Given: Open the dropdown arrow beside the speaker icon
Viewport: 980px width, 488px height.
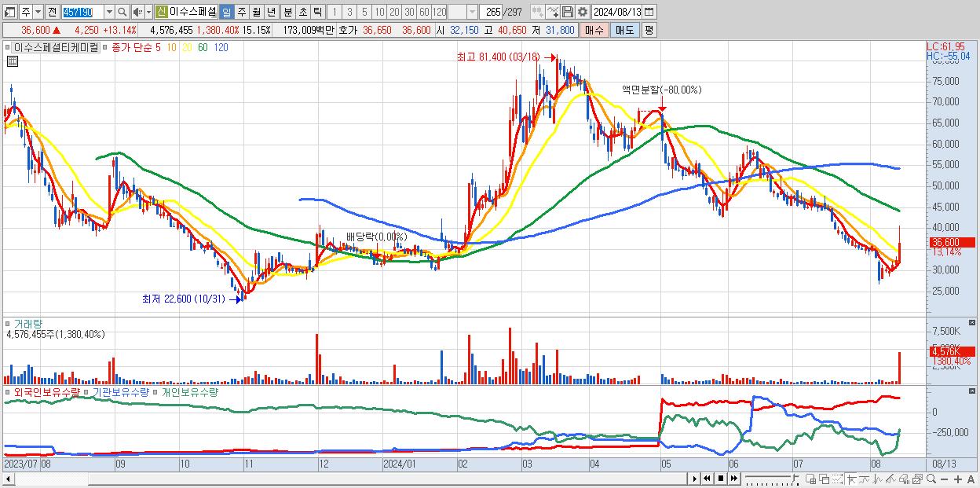Looking at the screenshot, I should tap(148, 12).
